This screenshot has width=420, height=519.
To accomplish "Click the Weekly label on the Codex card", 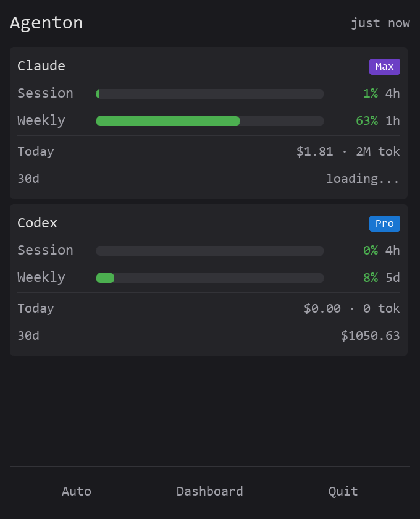I will 41,277.
